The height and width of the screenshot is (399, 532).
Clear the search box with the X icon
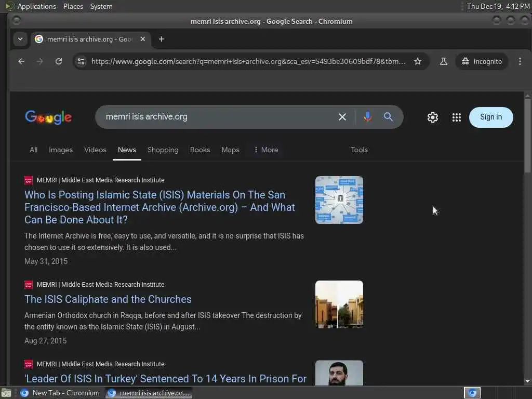coord(342,117)
